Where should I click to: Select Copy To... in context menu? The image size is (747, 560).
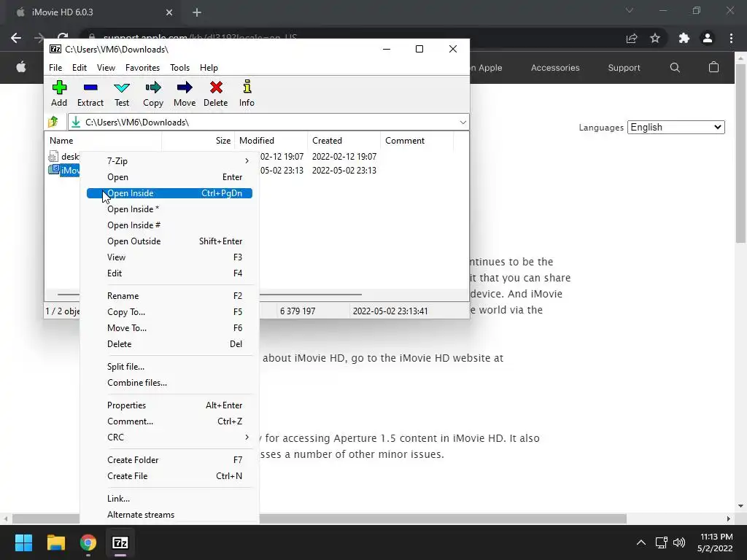click(169, 312)
